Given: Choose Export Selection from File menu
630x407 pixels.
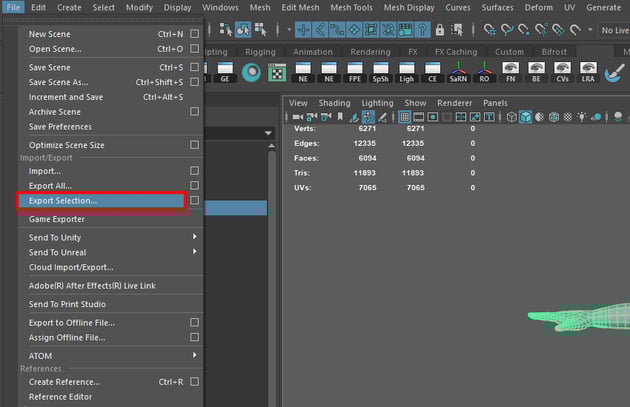Looking at the screenshot, I should 63,201.
